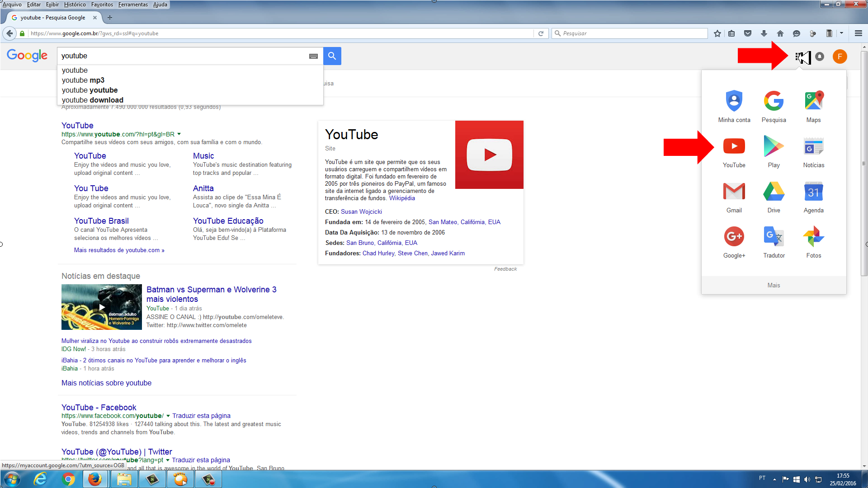The image size is (868, 488).
Task: Open the on-screen keyboard icon in search box
Action: (x=313, y=56)
